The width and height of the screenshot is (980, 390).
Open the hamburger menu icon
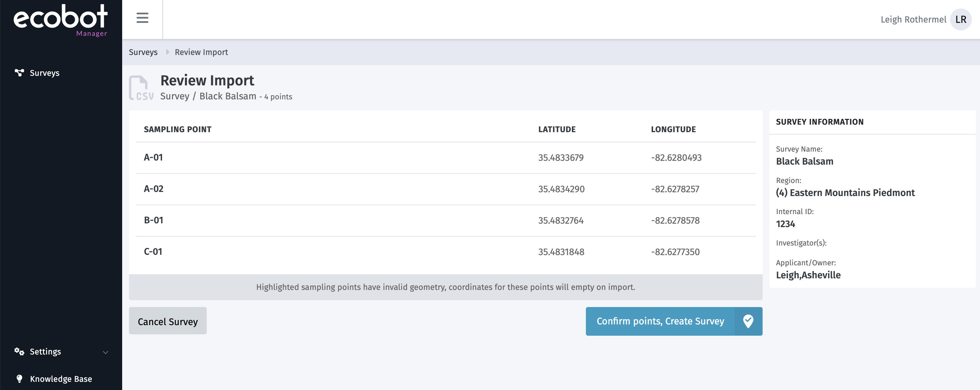pos(142,18)
